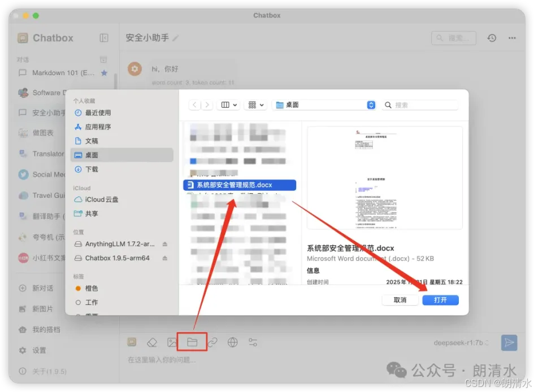The image size is (534, 392).
Task: Click the Chatbox logo icon in input toolbar
Action: point(132,342)
